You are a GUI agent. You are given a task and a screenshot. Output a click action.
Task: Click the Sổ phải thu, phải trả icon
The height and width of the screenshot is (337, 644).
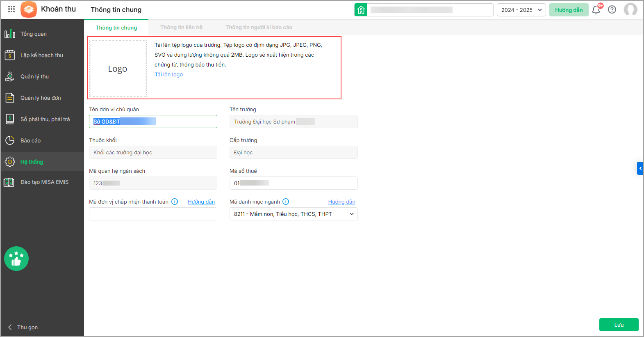click(x=10, y=119)
